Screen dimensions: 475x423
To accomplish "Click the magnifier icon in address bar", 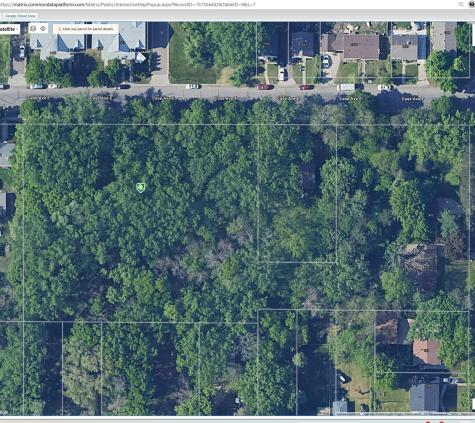I will click(461, 4).
